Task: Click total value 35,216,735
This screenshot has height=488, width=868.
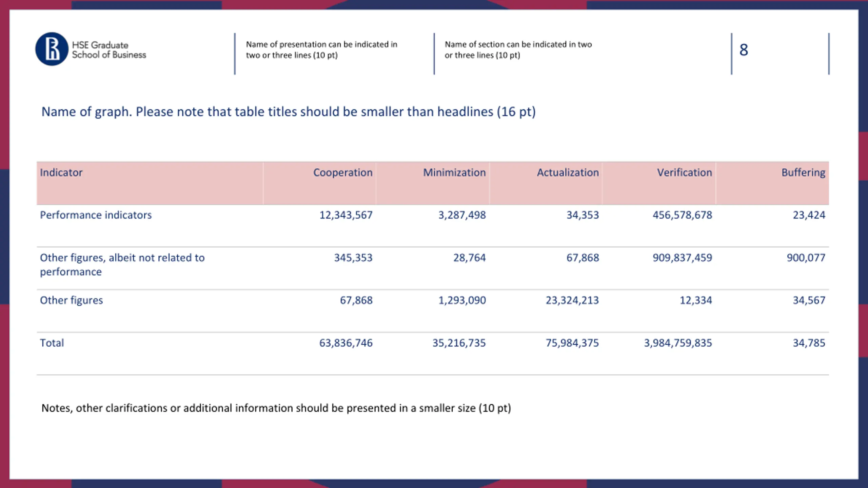Action: pyautogui.click(x=459, y=343)
